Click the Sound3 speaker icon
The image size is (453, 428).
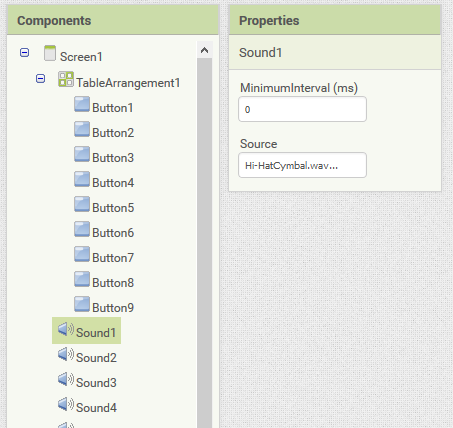click(x=66, y=379)
